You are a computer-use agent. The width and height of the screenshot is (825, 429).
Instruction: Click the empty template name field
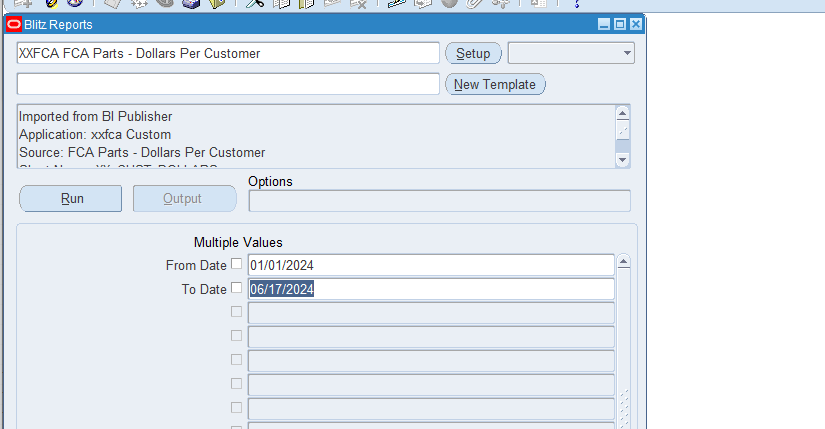[228, 84]
